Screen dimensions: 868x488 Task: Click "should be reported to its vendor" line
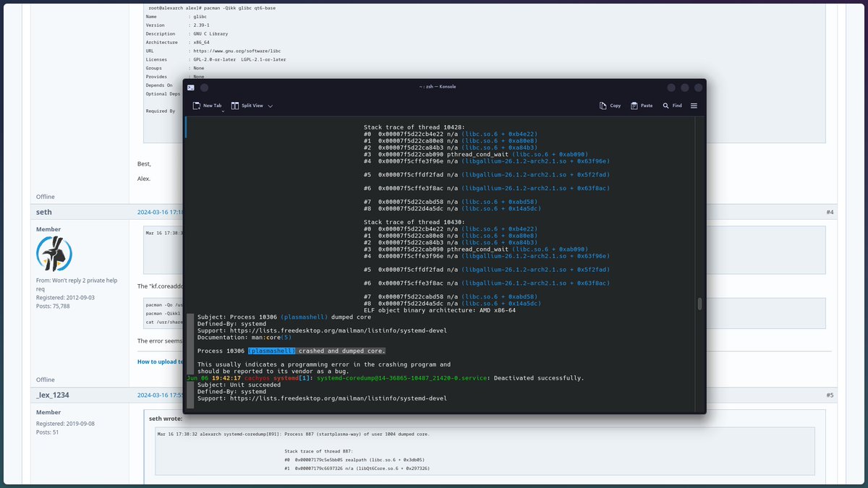click(x=273, y=371)
